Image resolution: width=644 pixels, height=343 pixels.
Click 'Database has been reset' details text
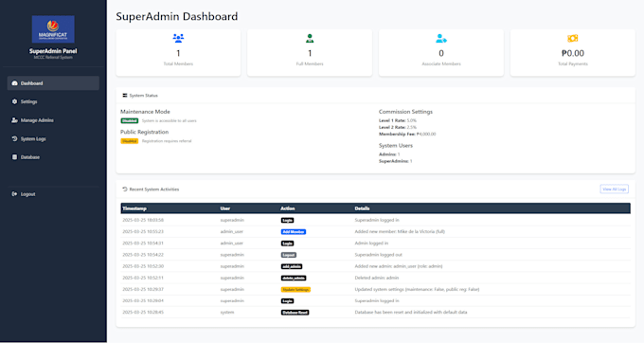click(x=411, y=312)
